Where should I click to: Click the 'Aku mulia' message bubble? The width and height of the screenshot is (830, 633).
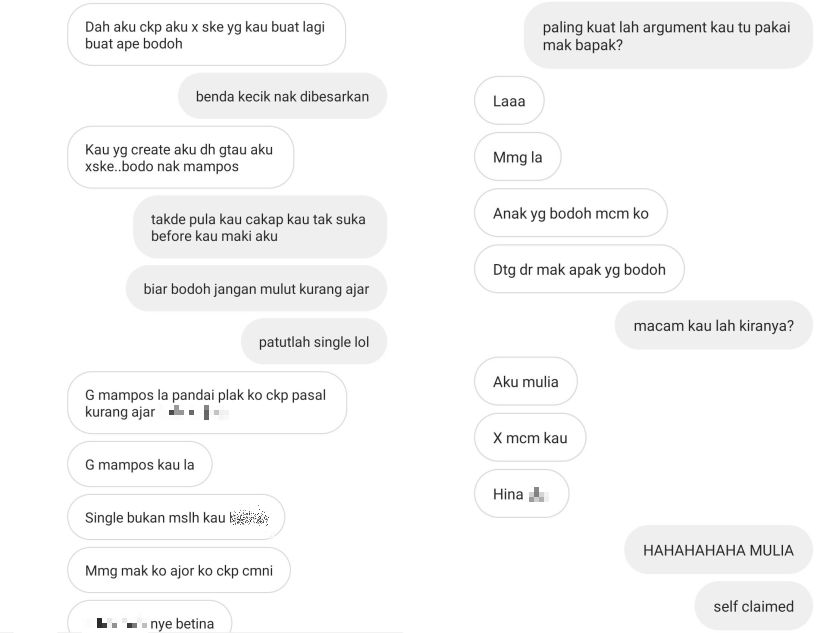(526, 382)
